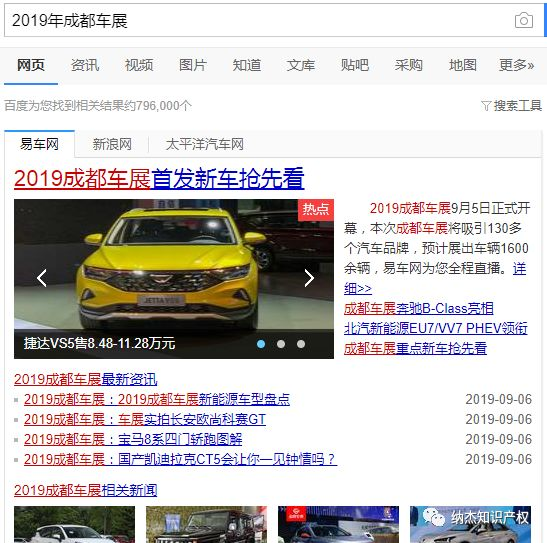
Task: Switch to the 文库 tab
Action: 301,65
